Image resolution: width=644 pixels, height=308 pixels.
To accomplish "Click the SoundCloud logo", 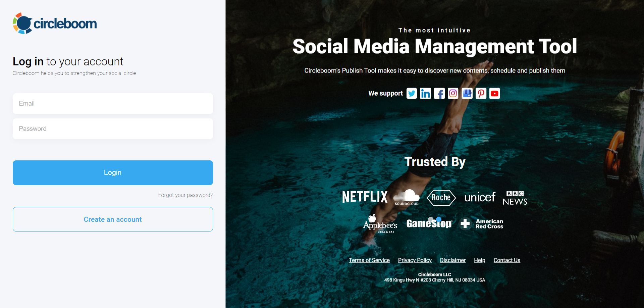I will click(407, 197).
